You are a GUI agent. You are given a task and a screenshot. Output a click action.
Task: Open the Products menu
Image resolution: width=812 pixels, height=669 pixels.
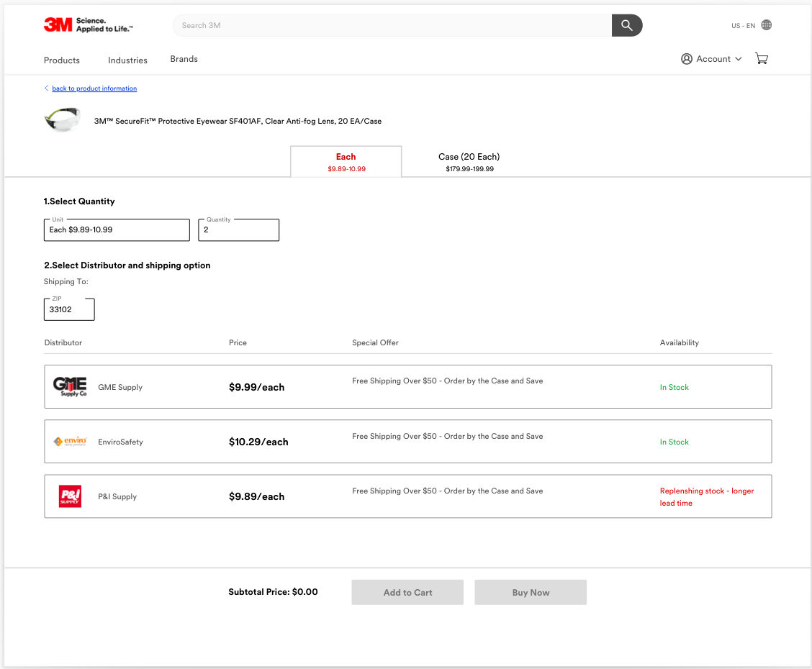point(62,60)
